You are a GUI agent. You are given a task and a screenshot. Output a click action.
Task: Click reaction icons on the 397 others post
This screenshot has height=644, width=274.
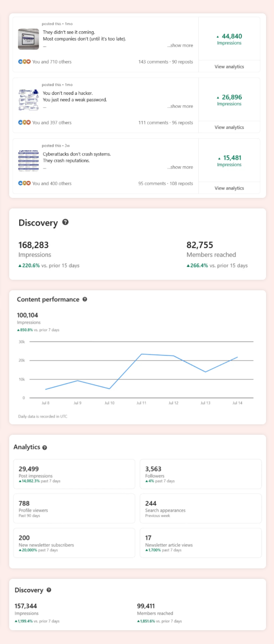(x=24, y=123)
